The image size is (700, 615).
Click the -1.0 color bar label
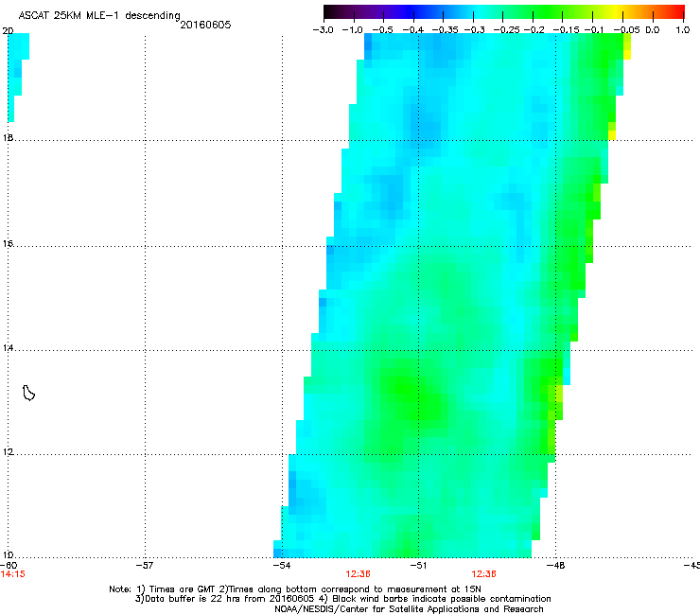[352, 30]
